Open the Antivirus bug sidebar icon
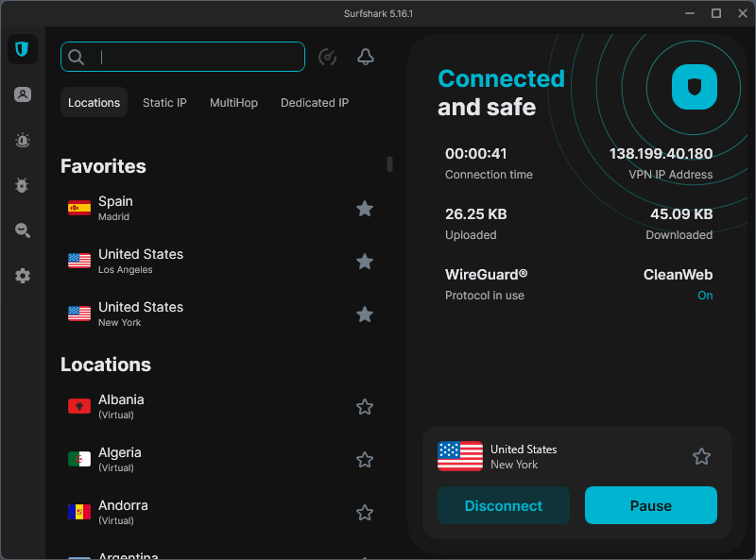756x560 pixels. [22, 185]
